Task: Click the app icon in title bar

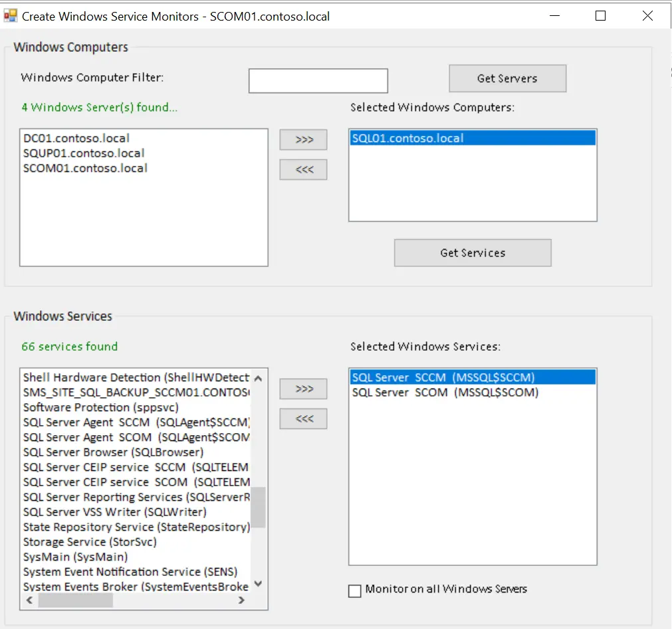Action: 11,15
